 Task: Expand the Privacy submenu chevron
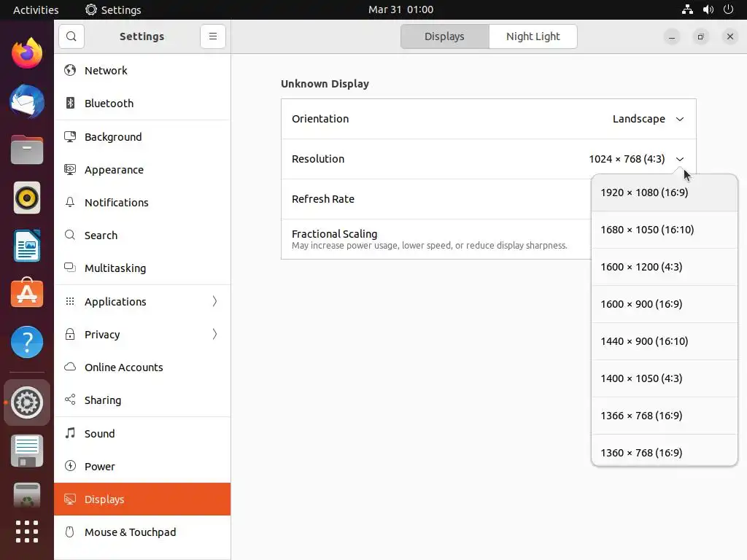pyautogui.click(x=214, y=334)
